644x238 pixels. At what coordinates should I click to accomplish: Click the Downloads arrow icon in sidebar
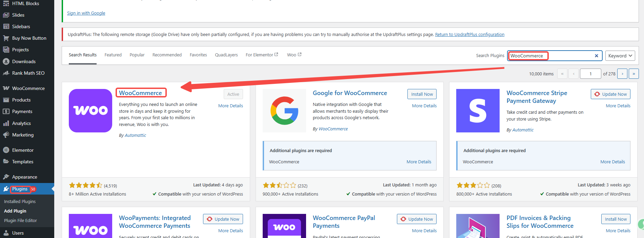click(6, 61)
